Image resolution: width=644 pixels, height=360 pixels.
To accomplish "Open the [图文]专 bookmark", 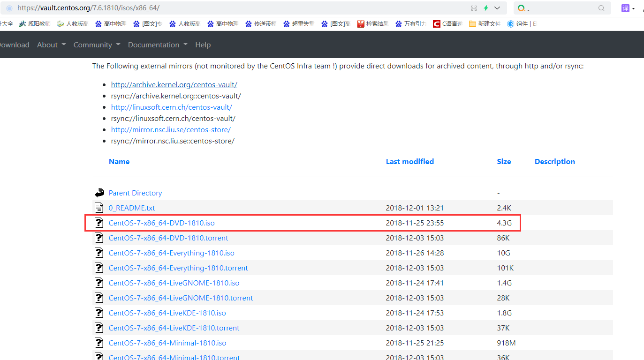I will tap(148, 24).
